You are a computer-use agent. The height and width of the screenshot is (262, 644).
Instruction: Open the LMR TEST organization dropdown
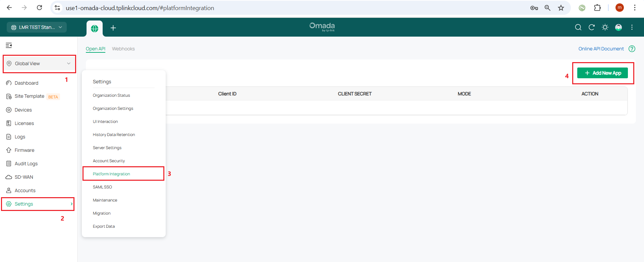[37, 27]
